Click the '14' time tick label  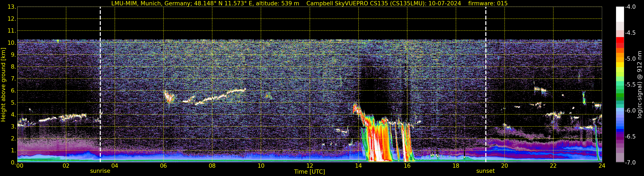(358, 166)
